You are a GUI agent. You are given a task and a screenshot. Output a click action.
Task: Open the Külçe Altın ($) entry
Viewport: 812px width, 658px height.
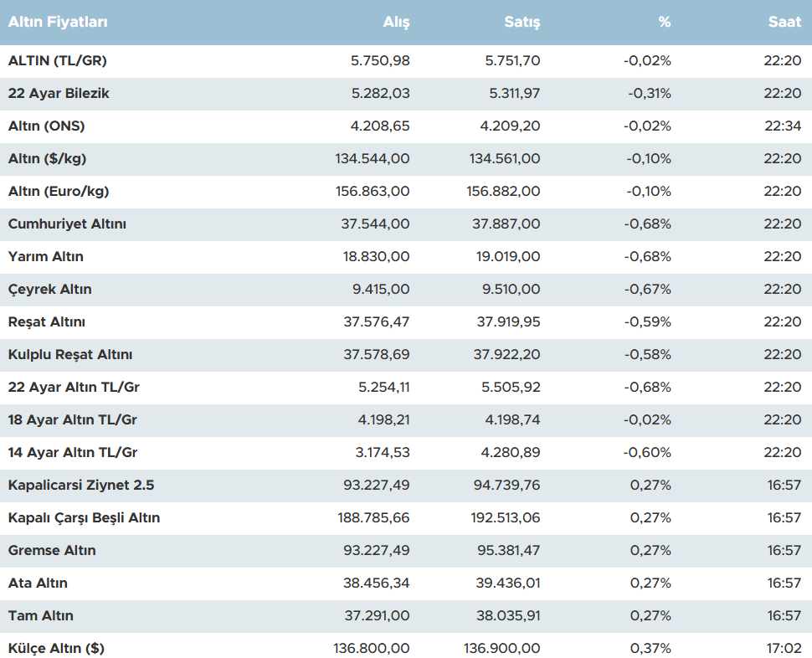coord(56,649)
